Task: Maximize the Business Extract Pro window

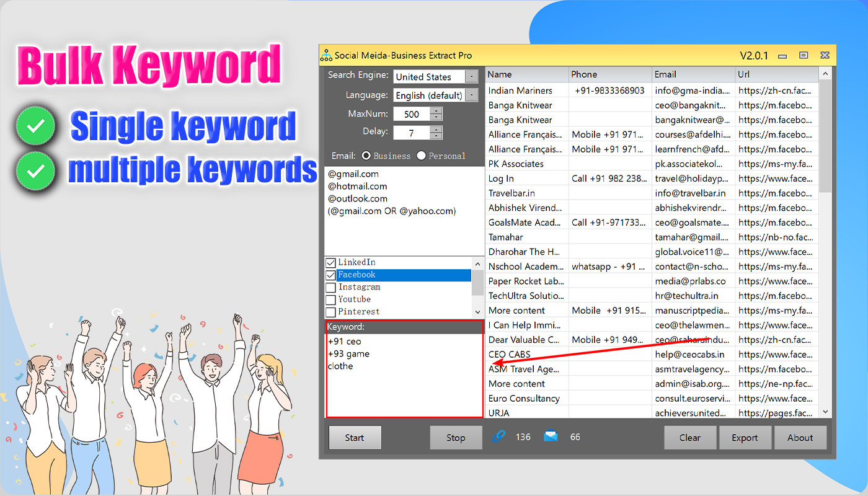Action: pyautogui.click(x=804, y=55)
